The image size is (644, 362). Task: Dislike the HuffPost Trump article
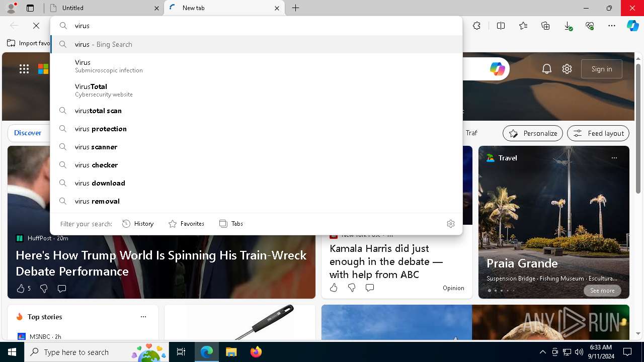click(44, 288)
